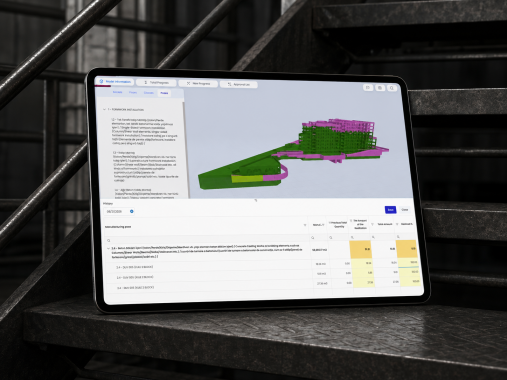This screenshot has width=507, height=380.
Task: Open filter on the Metric column
Action: 323,225
